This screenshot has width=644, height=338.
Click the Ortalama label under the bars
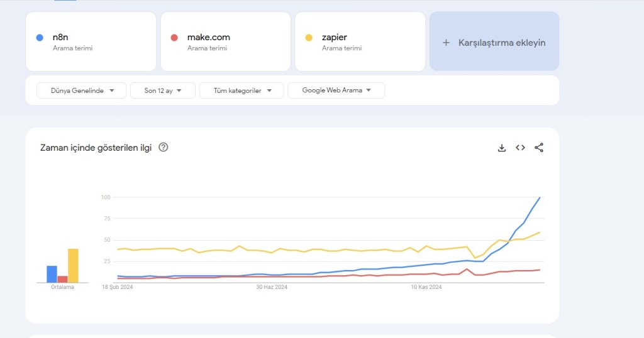click(x=62, y=287)
